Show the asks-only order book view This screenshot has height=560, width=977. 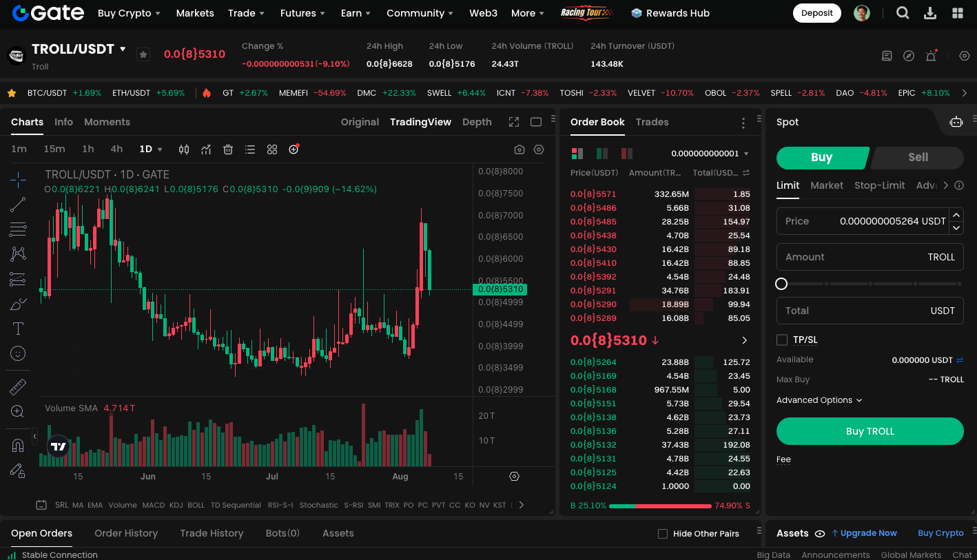627,154
